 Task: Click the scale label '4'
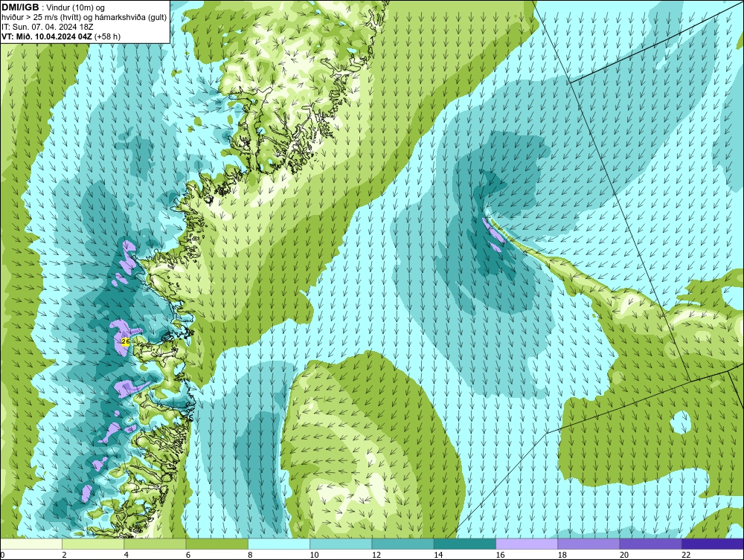126,556
